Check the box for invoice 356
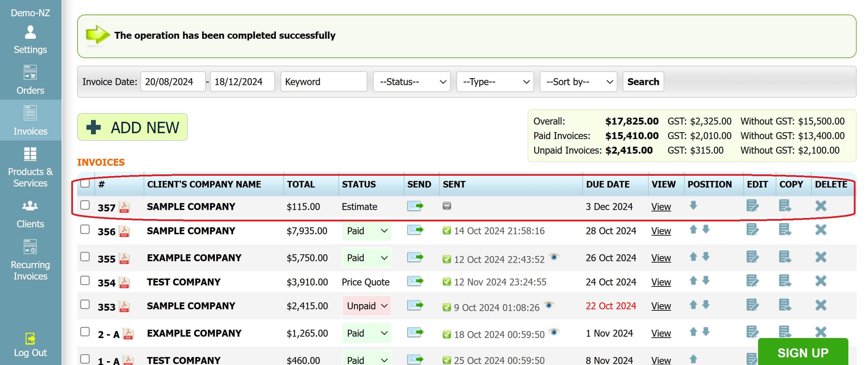The width and height of the screenshot is (868, 365). [85, 229]
